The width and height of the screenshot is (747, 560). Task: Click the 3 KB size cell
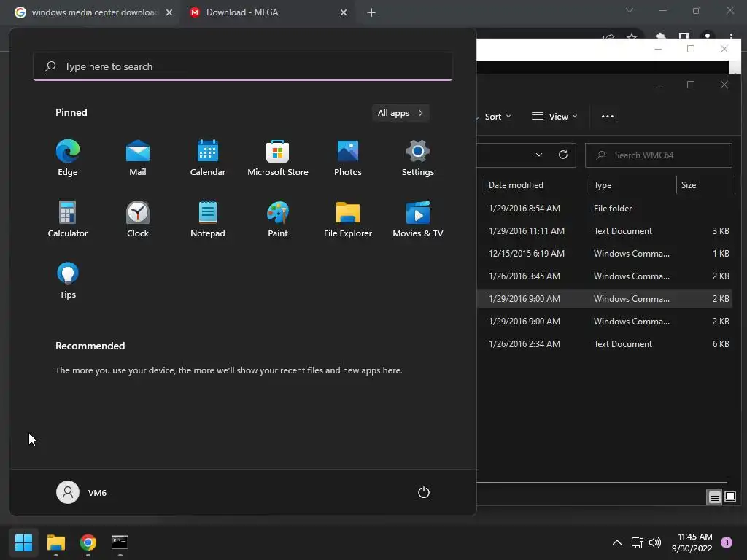pyautogui.click(x=721, y=231)
